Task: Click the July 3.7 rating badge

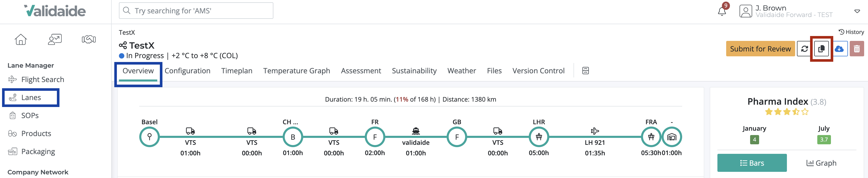Action: [823, 139]
